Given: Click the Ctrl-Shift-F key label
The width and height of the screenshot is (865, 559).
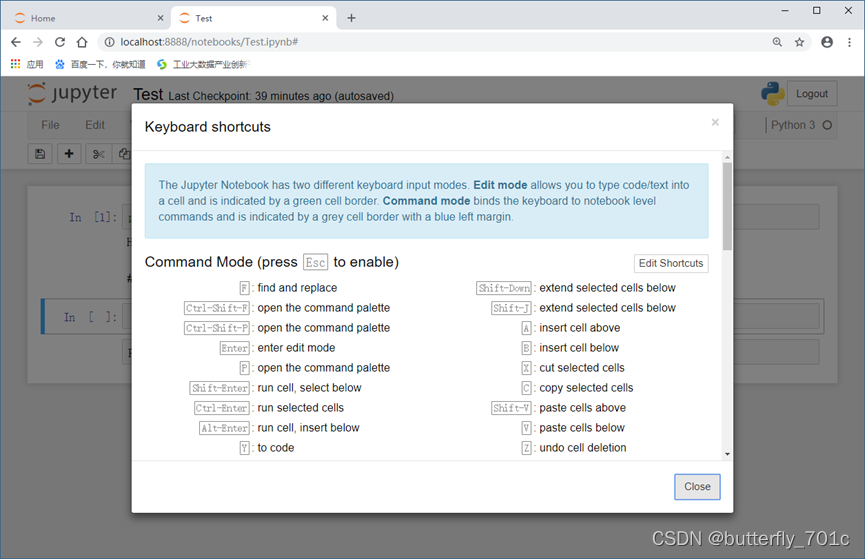Looking at the screenshot, I should point(217,308).
